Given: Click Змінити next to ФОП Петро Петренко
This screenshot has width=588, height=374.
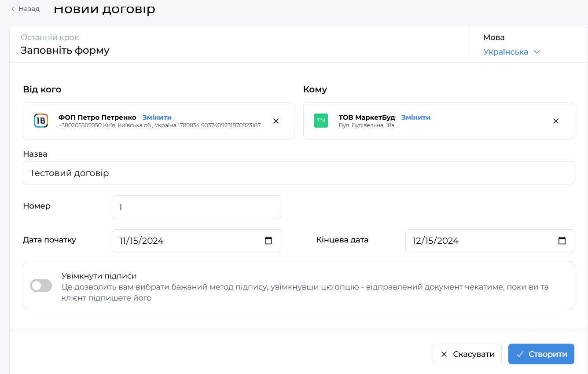Looking at the screenshot, I should 157,117.
